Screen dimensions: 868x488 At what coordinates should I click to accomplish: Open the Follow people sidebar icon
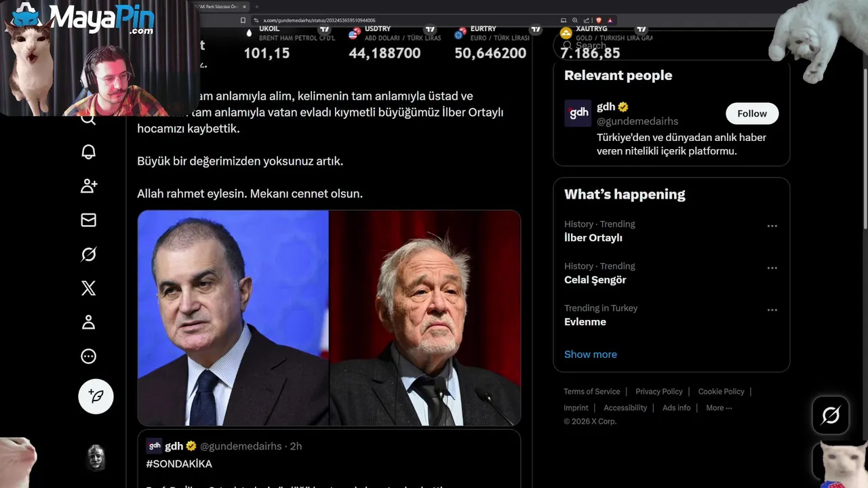point(88,186)
